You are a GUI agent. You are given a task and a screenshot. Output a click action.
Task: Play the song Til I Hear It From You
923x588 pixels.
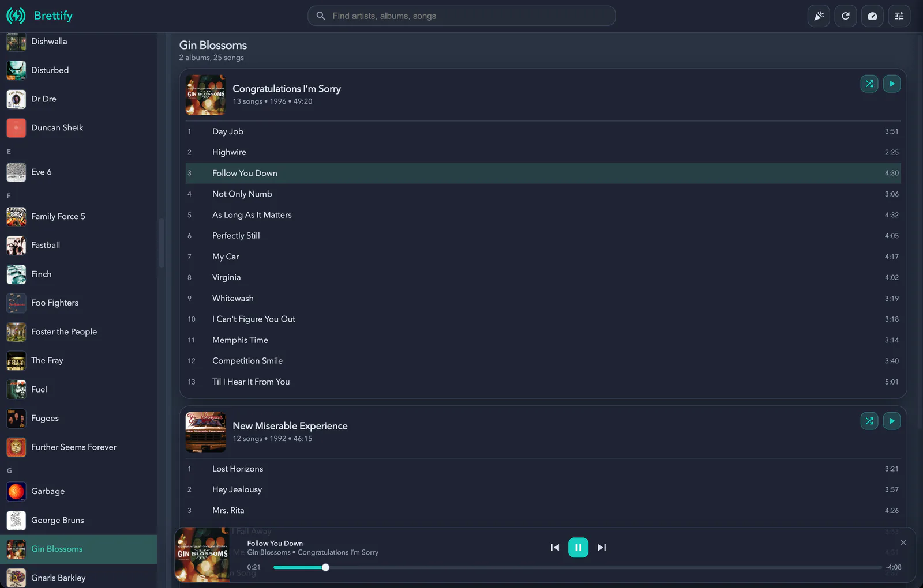coord(543,382)
